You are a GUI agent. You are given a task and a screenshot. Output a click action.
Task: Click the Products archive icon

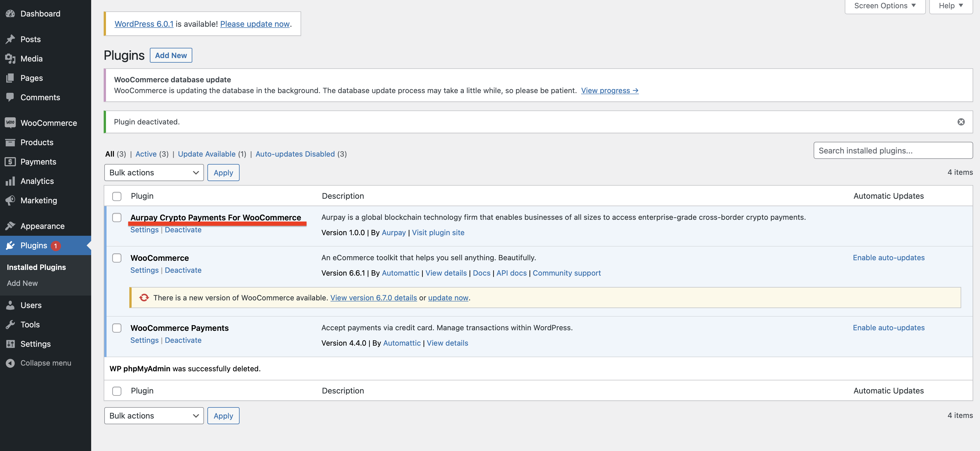(10, 142)
